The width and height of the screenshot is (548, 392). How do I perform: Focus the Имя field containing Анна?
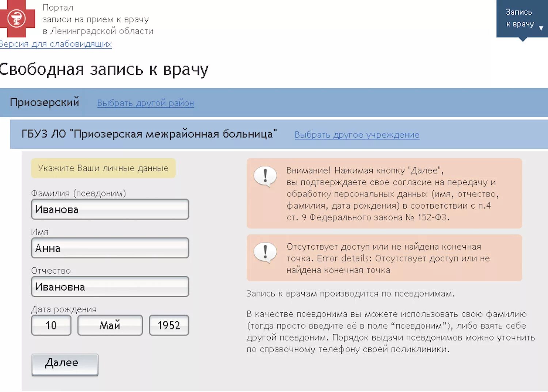110,248
